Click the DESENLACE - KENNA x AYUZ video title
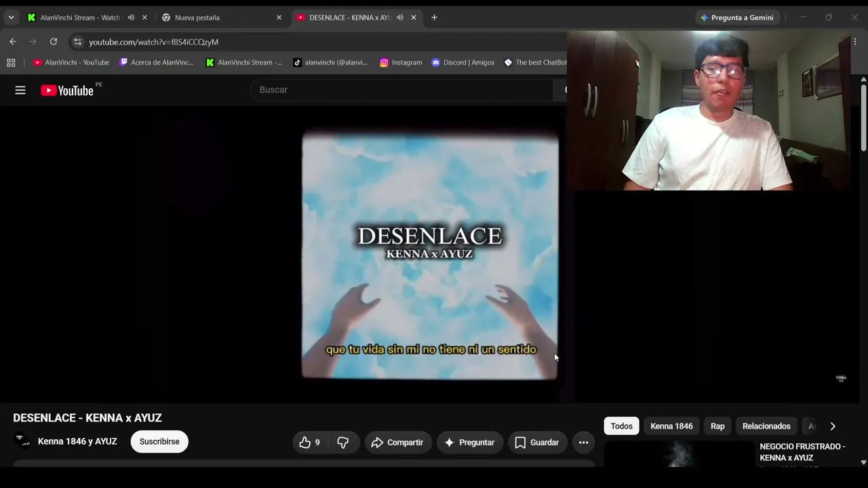Screen dimensions: 868x488 (x=87, y=418)
